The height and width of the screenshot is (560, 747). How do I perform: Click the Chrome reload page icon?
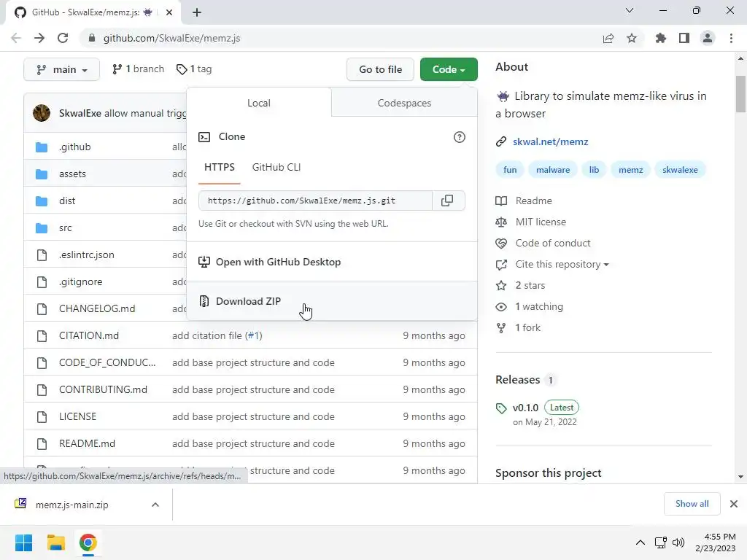click(x=63, y=38)
